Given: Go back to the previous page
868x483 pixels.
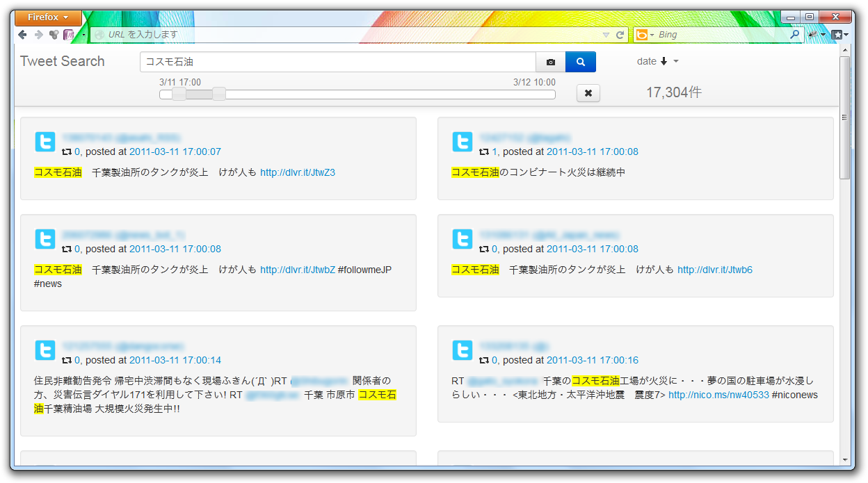Looking at the screenshot, I should tap(23, 34).
